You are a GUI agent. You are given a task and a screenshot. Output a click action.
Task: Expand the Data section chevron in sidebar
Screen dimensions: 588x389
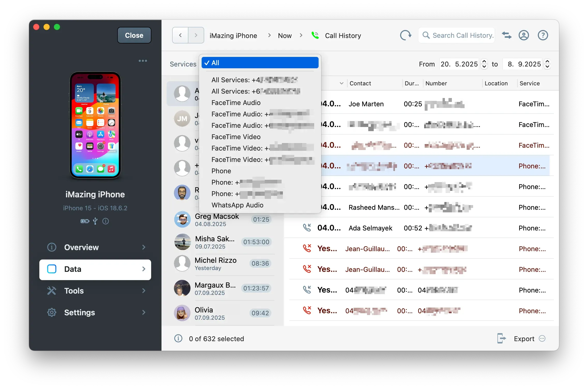(144, 269)
